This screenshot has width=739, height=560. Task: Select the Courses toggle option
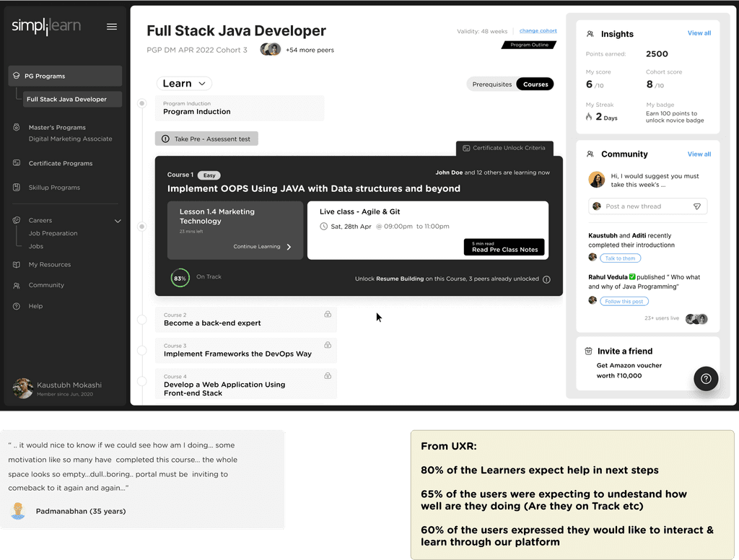pos(535,84)
